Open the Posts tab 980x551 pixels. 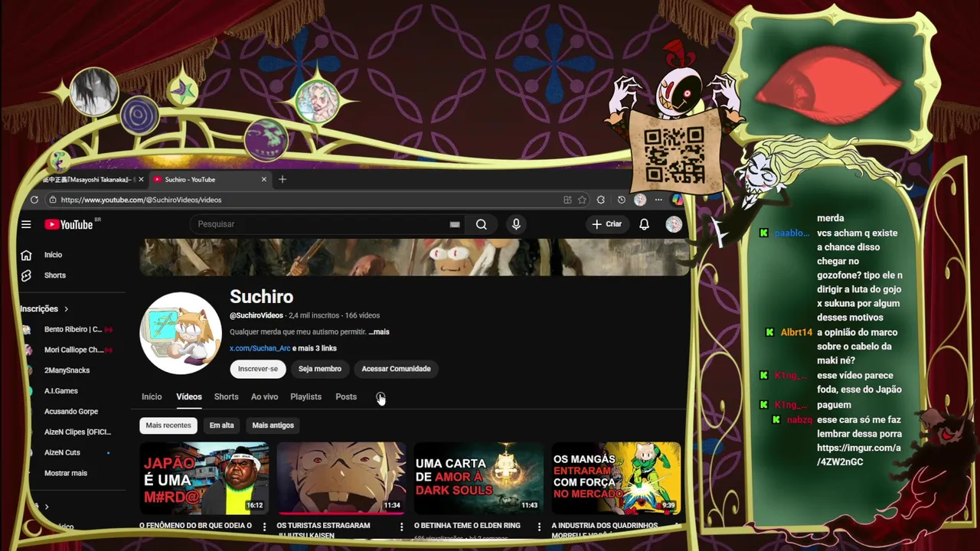[x=346, y=396]
